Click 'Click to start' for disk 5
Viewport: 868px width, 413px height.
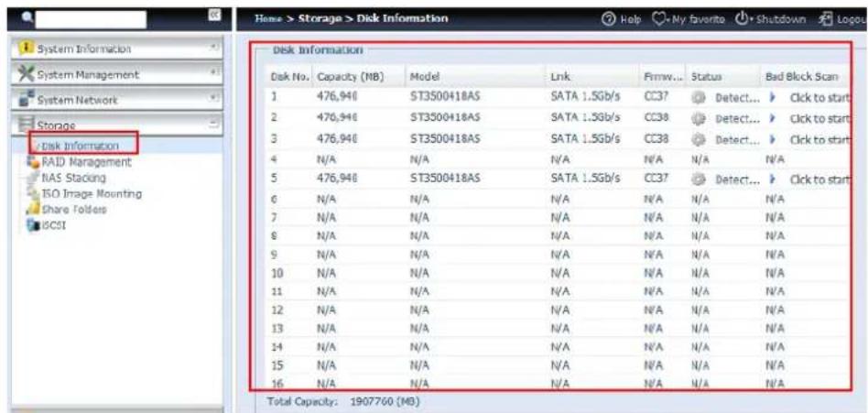[819, 179]
